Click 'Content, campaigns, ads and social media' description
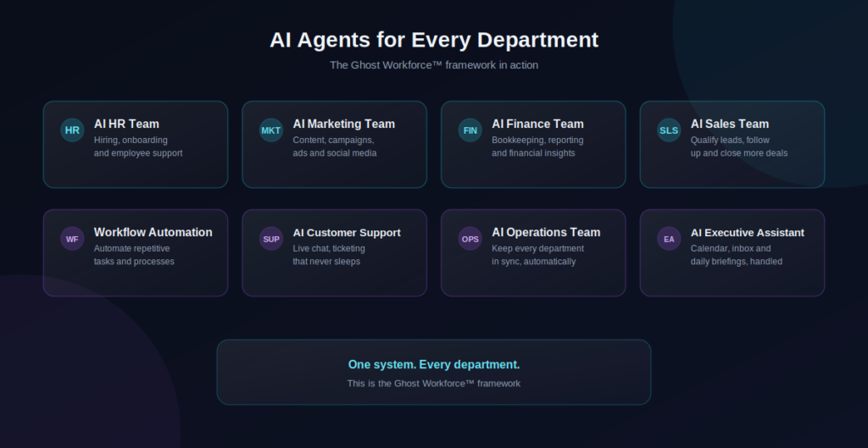Viewport: 868px width, 448px height. coord(334,147)
